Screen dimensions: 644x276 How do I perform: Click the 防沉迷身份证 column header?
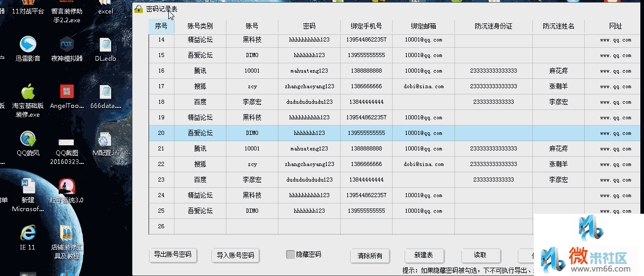tap(493, 26)
